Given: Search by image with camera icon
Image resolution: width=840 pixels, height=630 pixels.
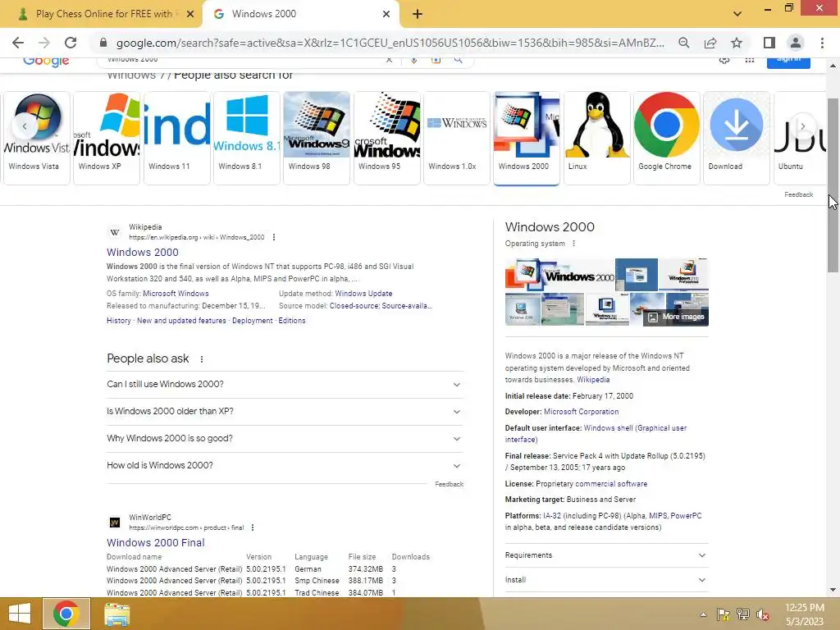Looking at the screenshot, I should tap(436, 60).
